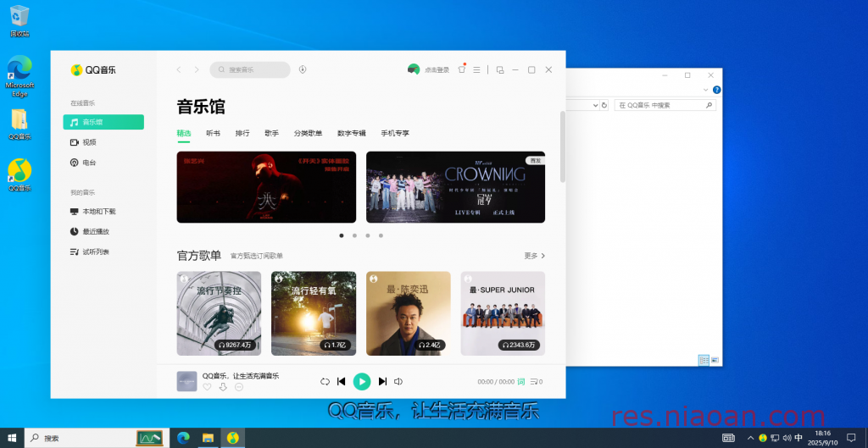Image resolution: width=868 pixels, height=448 pixels.
Task: Click the download arrow icon in player bar
Action: tap(223, 387)
